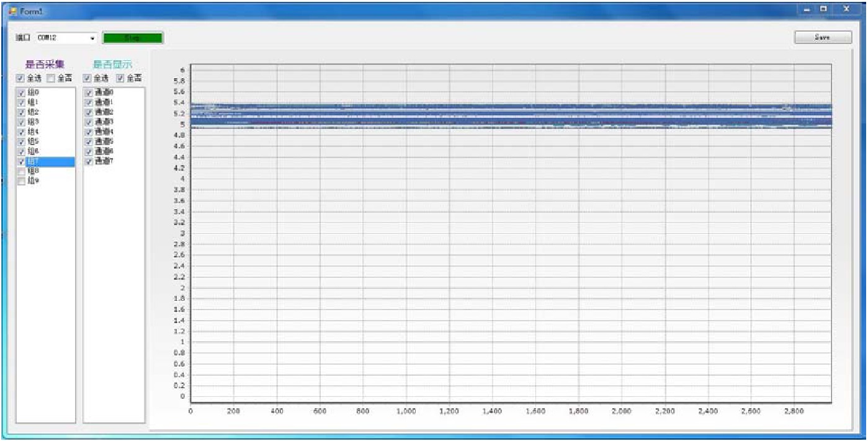Uncheck 通道0 in the display list
Screen dimensions: 868x441
pyautogui.click(x=89, y=92)
